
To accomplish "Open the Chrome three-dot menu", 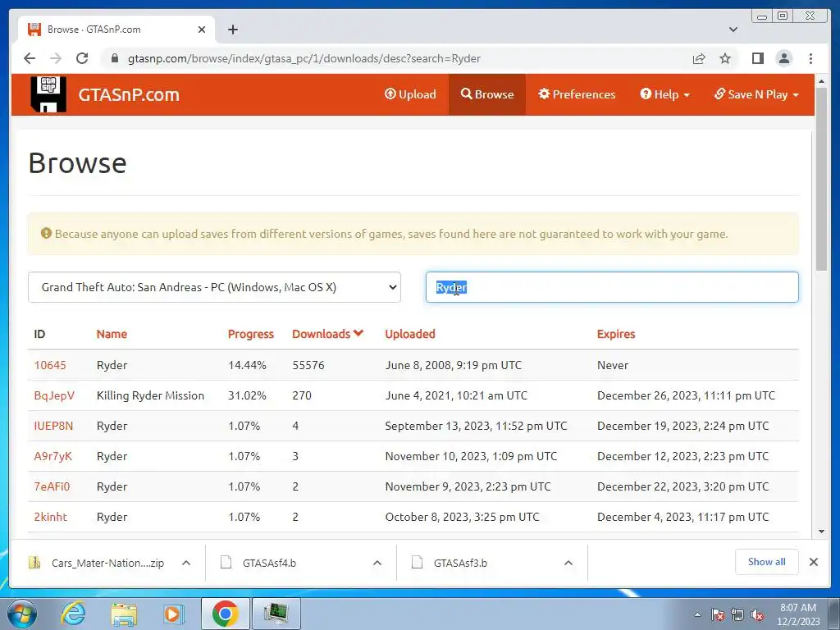I will click(810, 58).
